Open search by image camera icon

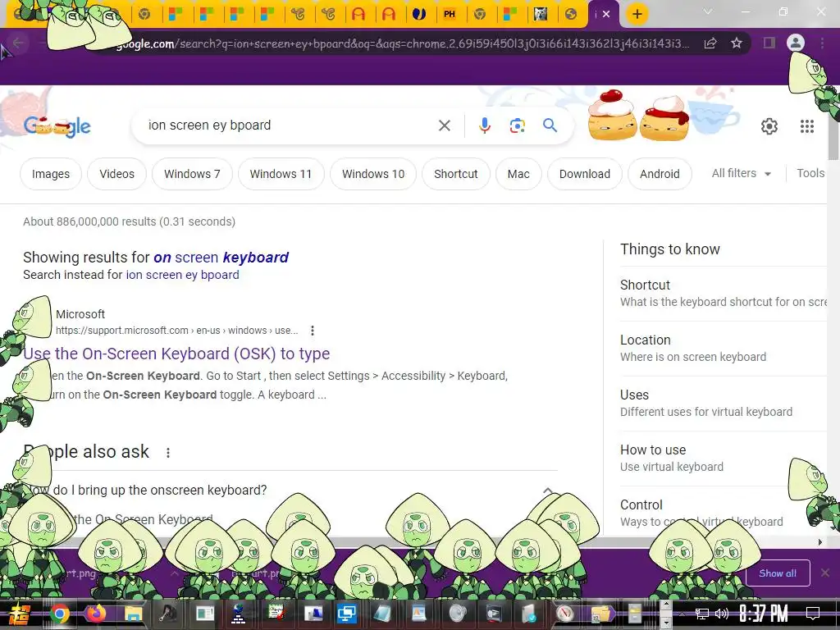click(517, 126)
